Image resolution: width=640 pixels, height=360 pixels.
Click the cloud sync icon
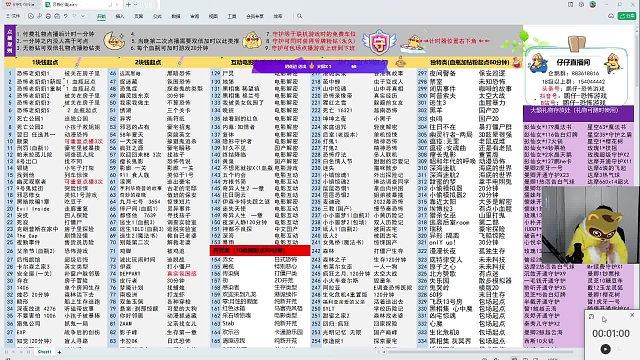pos(611,16)
